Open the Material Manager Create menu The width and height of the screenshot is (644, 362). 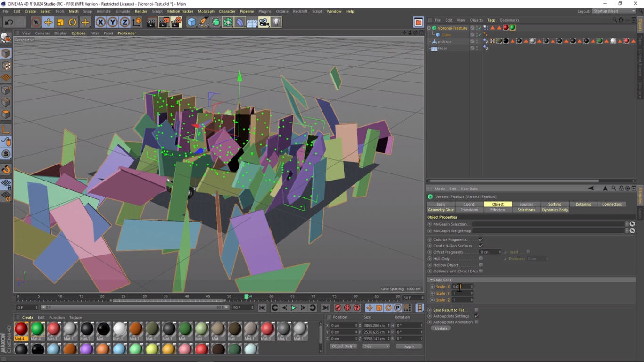(x=28, y=318)
